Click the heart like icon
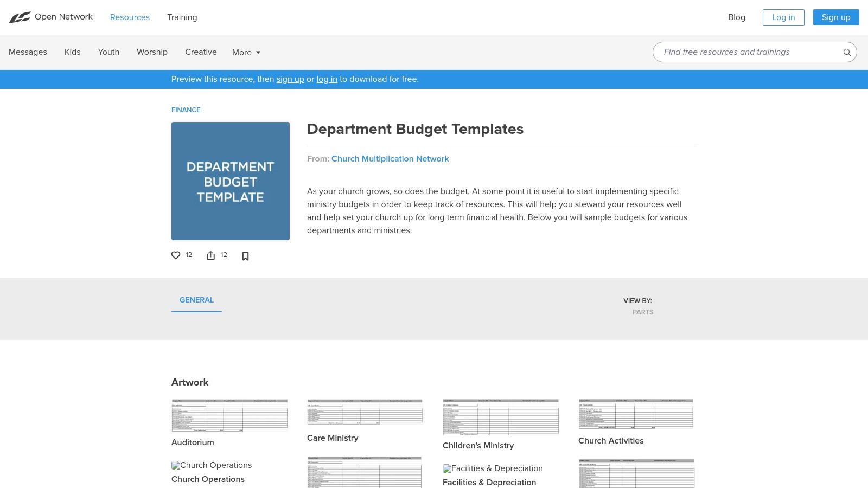The image size is (868, 488). pyautogui.click(x=176, y=255)
